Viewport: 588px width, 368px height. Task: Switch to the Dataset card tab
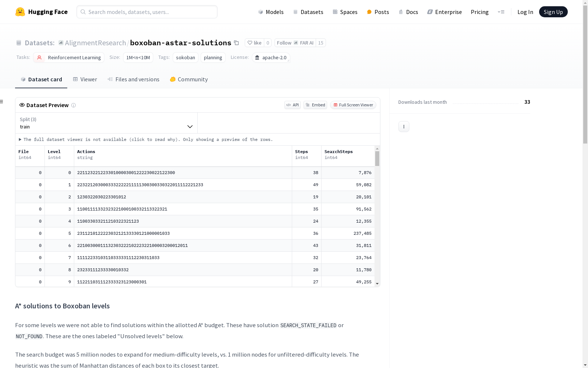[41, 79]
